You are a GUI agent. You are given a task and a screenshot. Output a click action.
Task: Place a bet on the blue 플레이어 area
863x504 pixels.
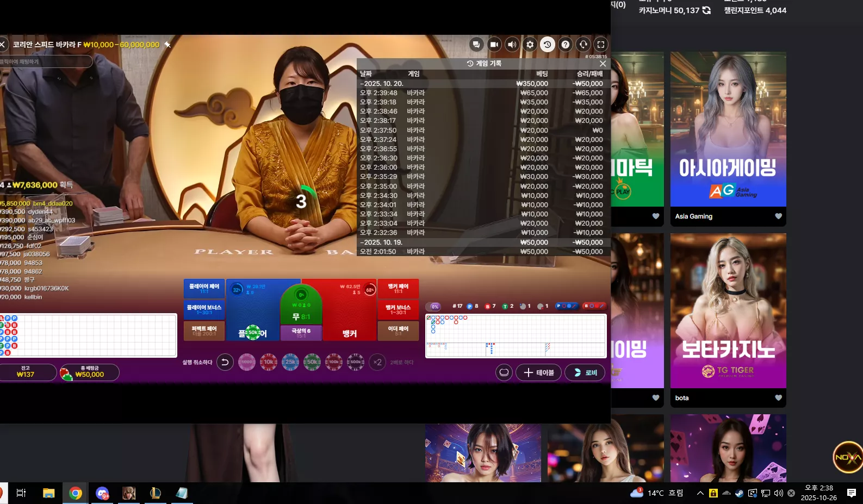(x=253, y=311)
